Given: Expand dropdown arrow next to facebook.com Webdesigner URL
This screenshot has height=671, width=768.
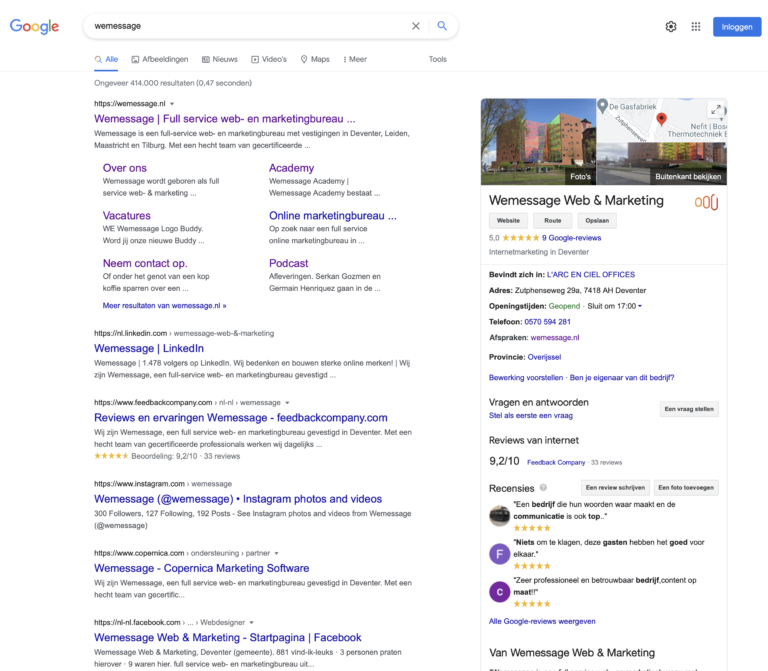Looking at the screenshot, I should point(251,623).
